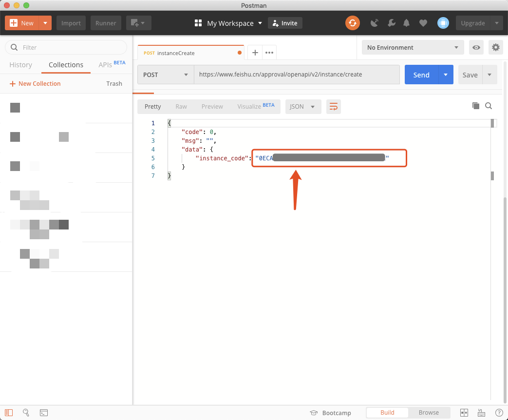Open the JSON format dropdown
The width and height of the screenshot is (508, 420).
pyautogui.click(x=302, y=107)
